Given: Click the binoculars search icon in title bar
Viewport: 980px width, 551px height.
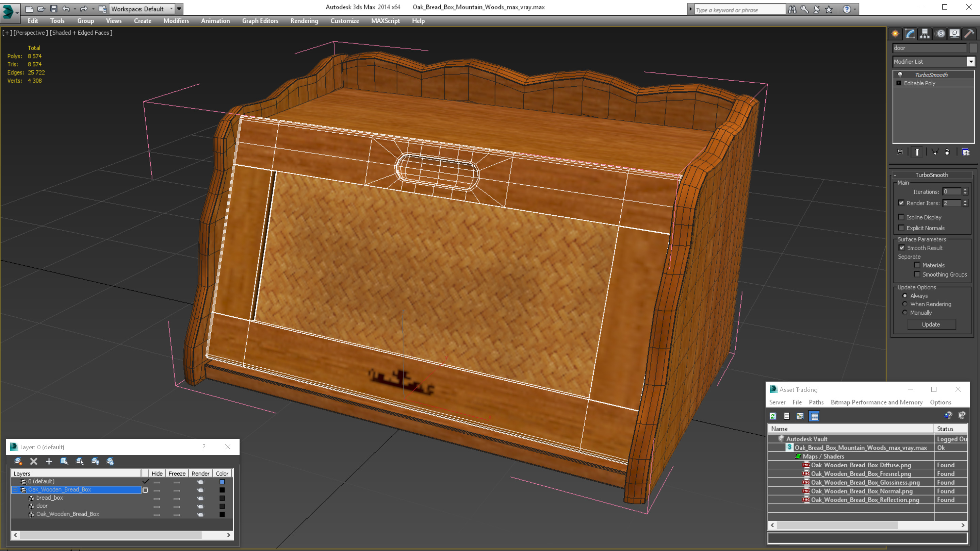Looking at the screenshot, I should tap(792, 10).
